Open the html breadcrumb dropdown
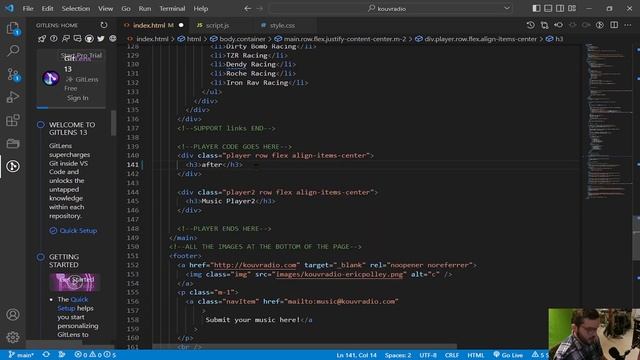The height and width of the screenshot is (360, 640). [190, 39]
